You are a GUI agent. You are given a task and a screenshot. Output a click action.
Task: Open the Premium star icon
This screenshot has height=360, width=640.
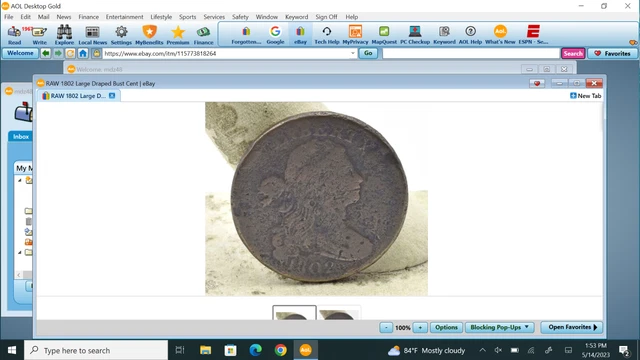(x=178, y=35)
